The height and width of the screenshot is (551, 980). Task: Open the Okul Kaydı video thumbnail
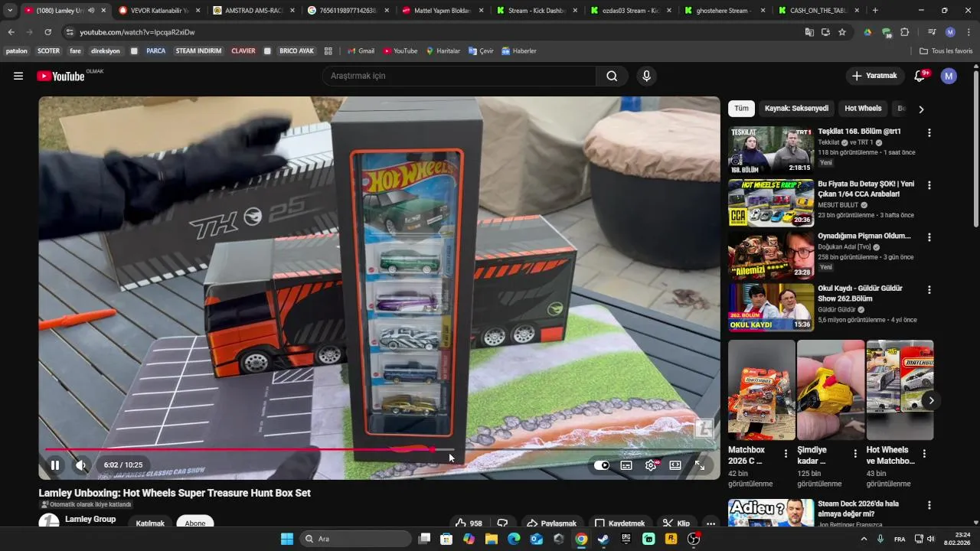pyautogui.click(x=771, y=308)
